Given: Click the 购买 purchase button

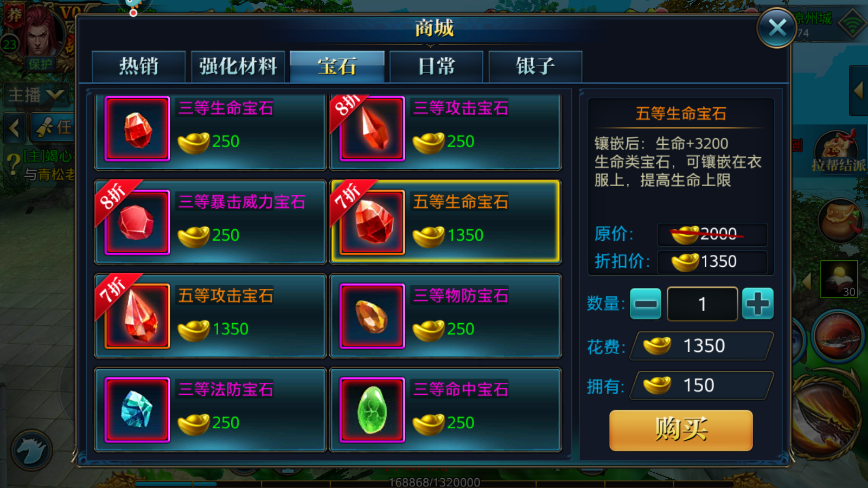Looking at the screenshot, I should 681,430.
